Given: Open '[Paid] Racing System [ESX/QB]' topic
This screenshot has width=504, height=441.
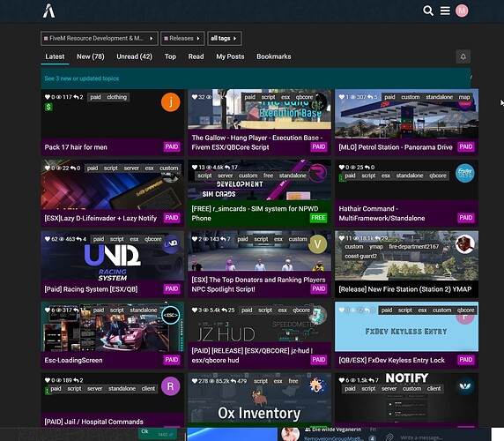Looking at the screenshot, I should pos(91,289).
